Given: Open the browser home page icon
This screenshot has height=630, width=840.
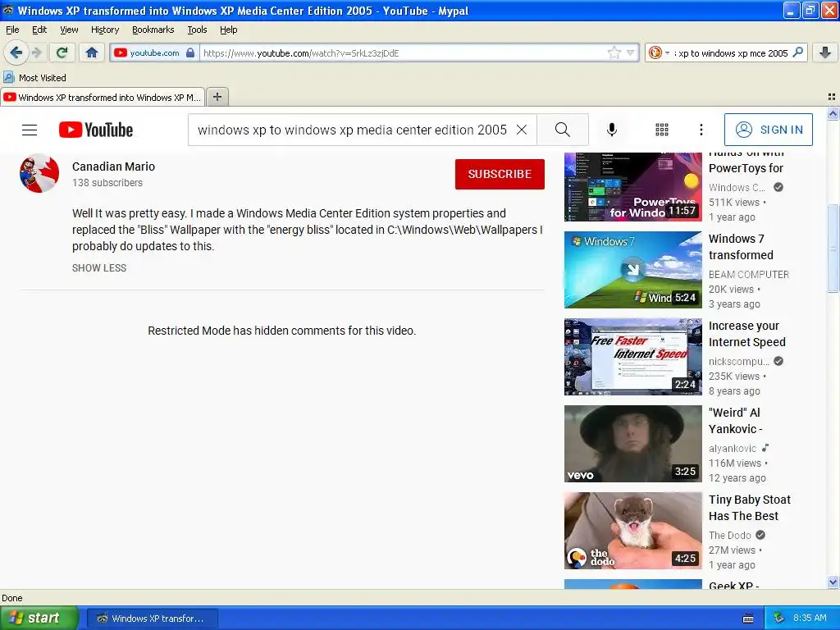Looking at the screenshot, I should [x=92, y=52].
